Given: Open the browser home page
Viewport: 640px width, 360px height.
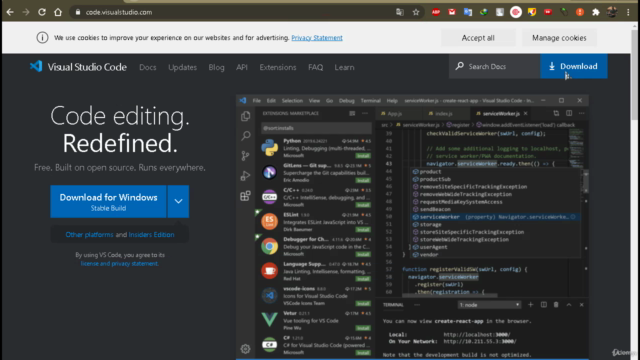Looking at the screenshot, I should 58,12.
